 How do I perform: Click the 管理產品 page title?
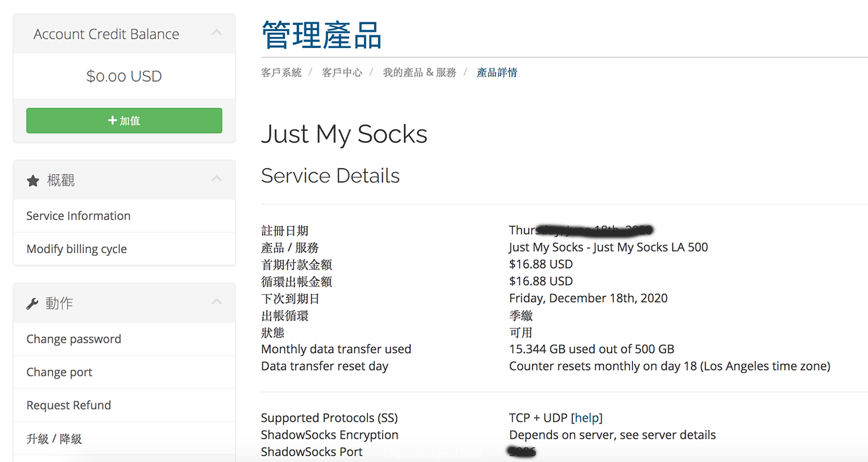click(x=322, y=35)
